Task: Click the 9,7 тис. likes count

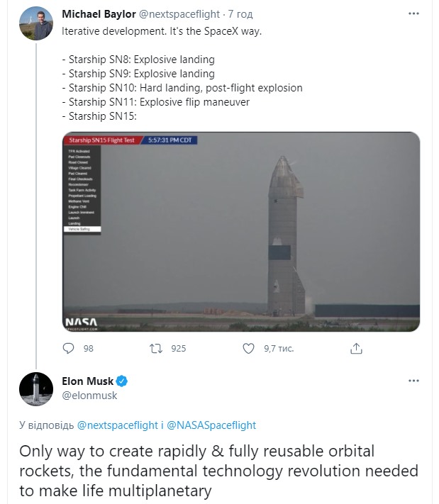Action: 279,349
